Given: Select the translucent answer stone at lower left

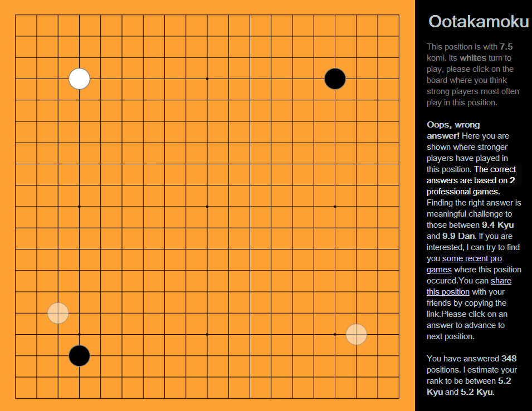Looking at the screenshot, I should tap(58, 313).
